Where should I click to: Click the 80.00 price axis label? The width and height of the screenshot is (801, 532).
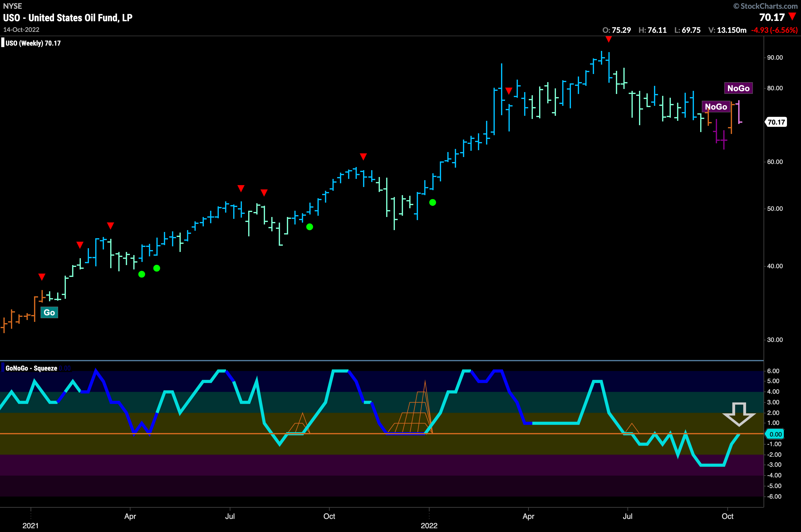775,88
